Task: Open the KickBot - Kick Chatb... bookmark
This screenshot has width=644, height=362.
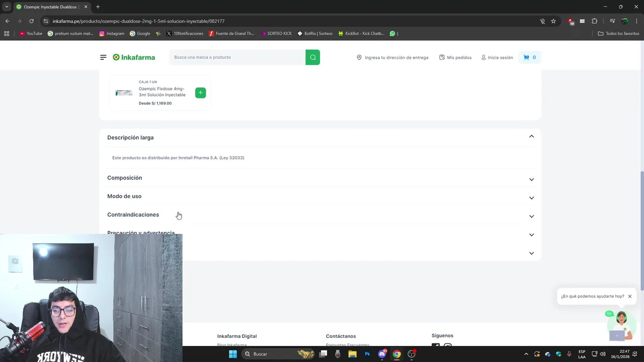Action: click(361, 34)
